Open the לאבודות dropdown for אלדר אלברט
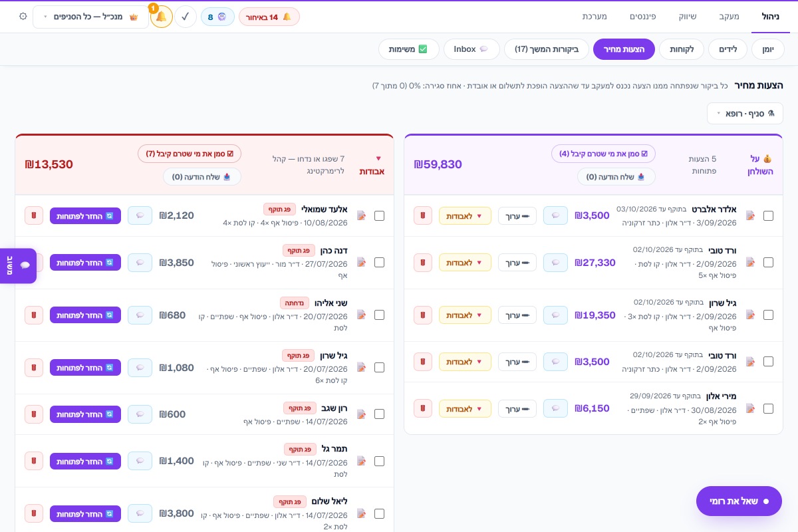 (465, 216)
